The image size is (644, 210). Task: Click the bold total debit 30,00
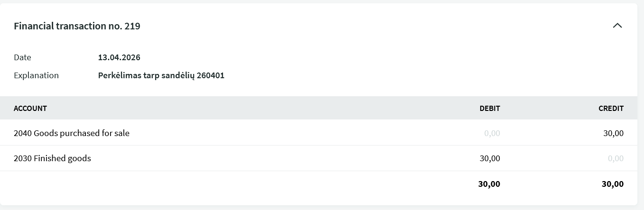(x=489, y=184)
